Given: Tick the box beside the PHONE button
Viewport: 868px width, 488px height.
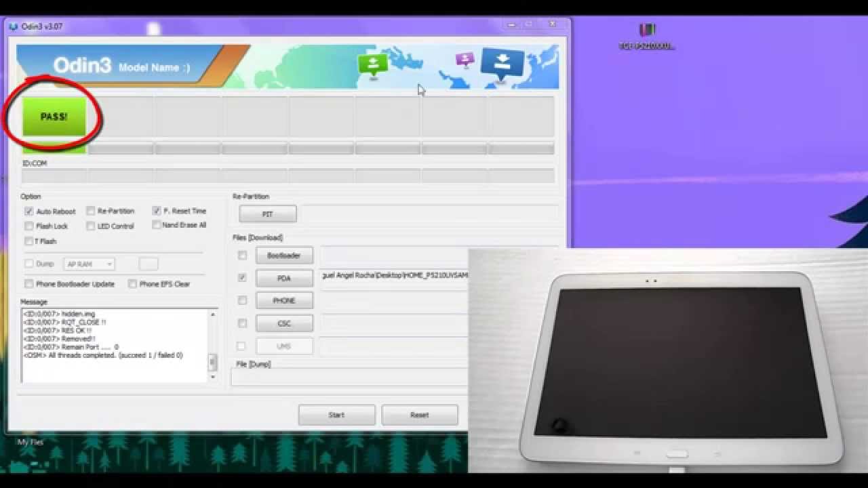Looking at the screenshot, I should [242, 300].
